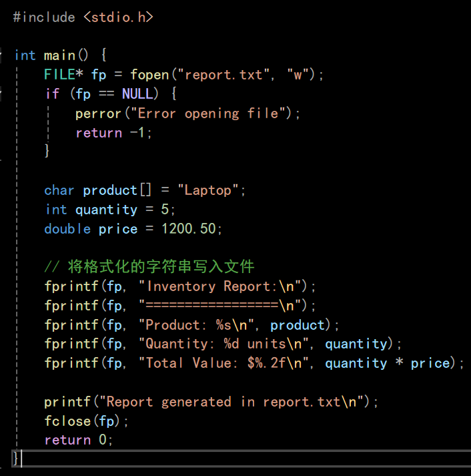Click the final closing brace of main
This screenshot has width=471, height=476.
(x=15, y=459)
